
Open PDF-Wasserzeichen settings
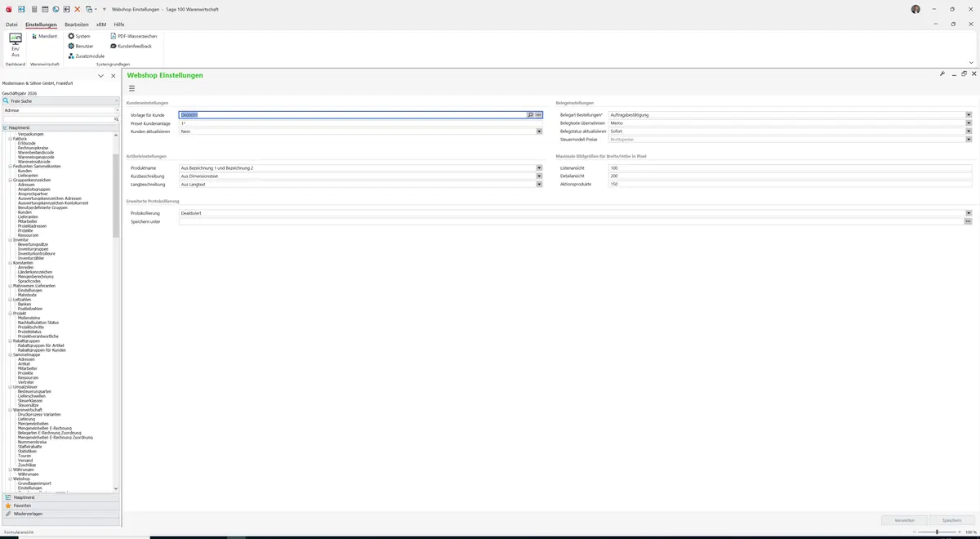(134, 36)
